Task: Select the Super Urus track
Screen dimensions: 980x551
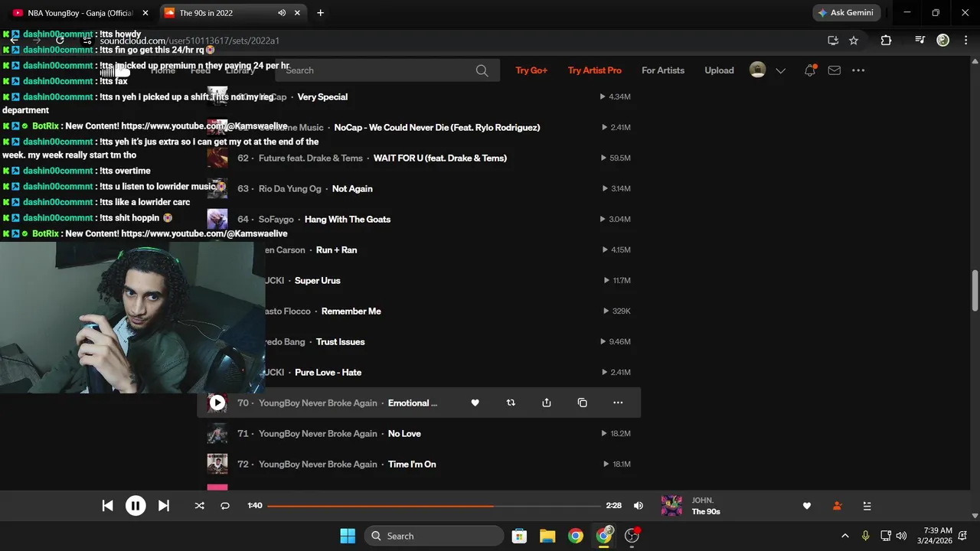Action: (318, 281)
